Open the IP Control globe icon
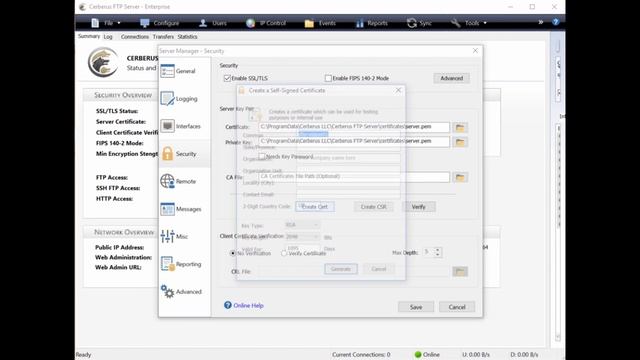Image resolution: width=640 pixels, height=360 pixels. [x=251, y=23]
